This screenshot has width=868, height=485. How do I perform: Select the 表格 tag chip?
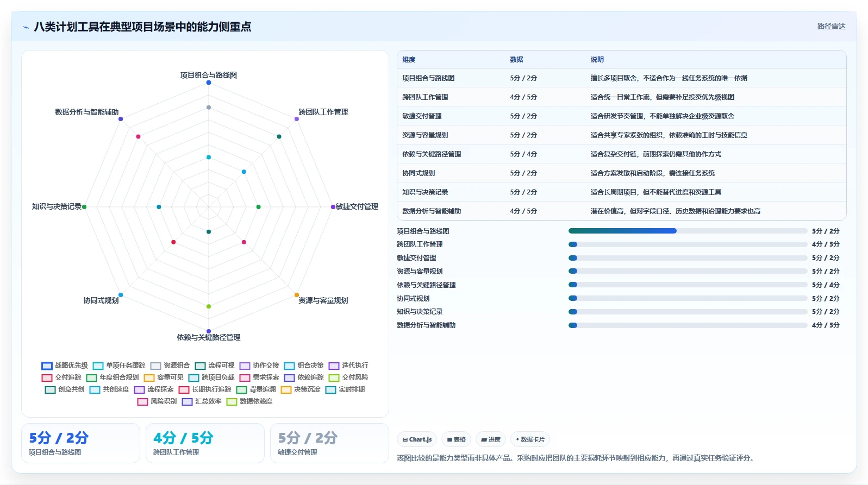click(x=456, y=439)
